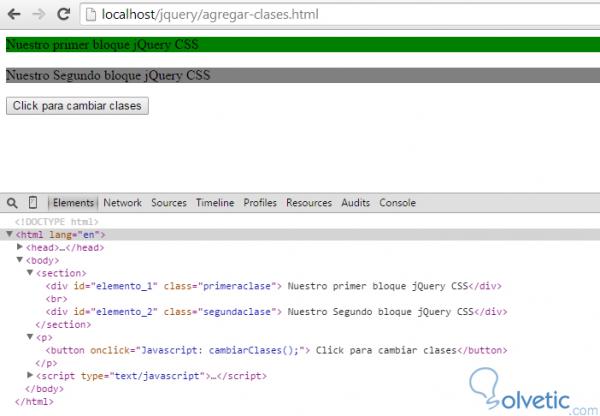600x416 pixels.
Task: Click the 'Click para cambiar clases' button
Action: tap(77, 106)
